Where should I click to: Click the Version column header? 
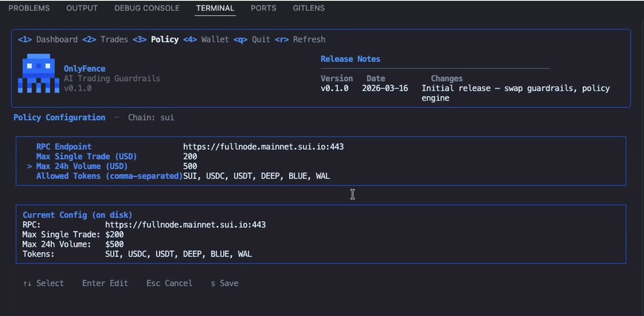(x=336, y=78)
